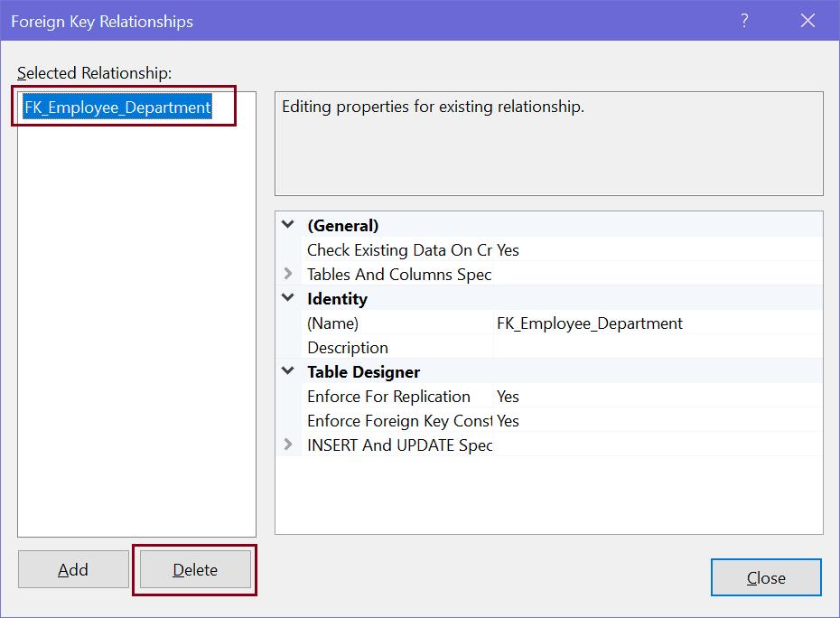Delete the FK_Employee_Department relationship
The height and width of the screenshot is (618, 840).
click(x=195, y=569)
